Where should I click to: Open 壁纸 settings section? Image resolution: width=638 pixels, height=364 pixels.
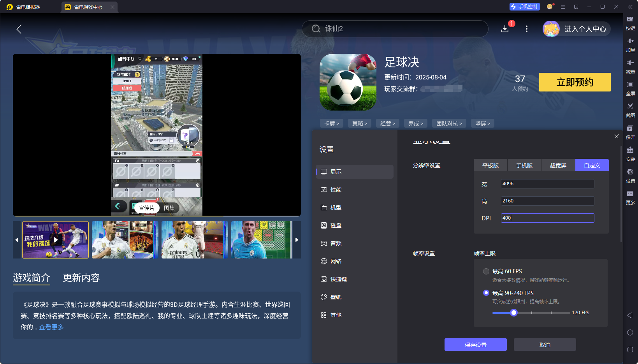355,297
